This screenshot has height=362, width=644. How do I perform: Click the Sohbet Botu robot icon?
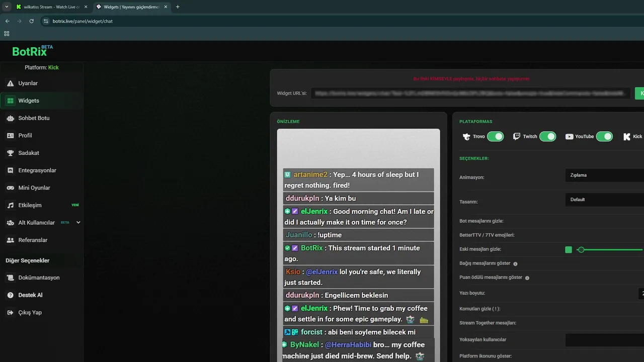tap(10, 118)
